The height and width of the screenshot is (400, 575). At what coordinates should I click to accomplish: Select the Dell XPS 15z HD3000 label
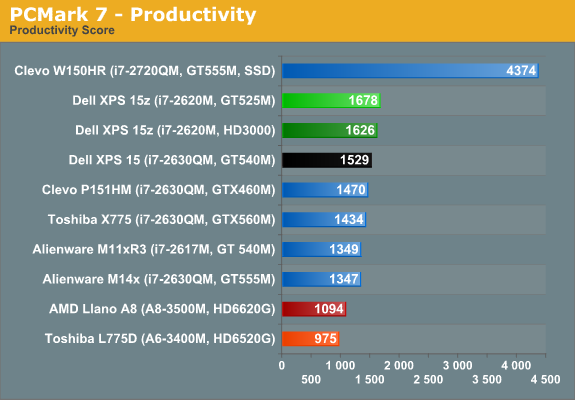pos(175,130)
